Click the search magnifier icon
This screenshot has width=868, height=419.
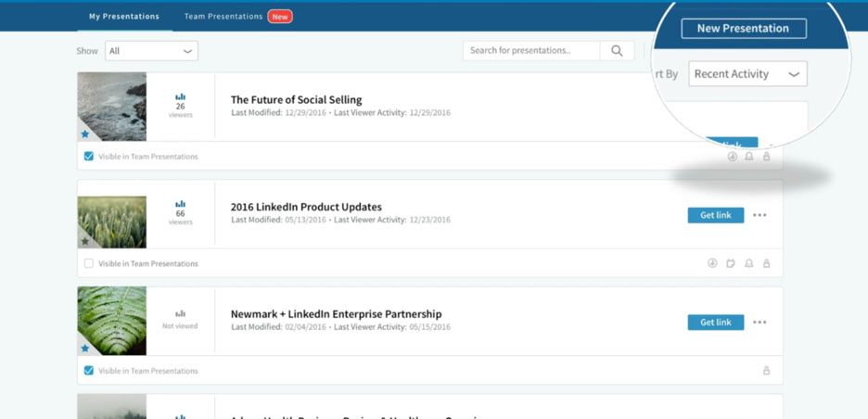coord(617,51)
